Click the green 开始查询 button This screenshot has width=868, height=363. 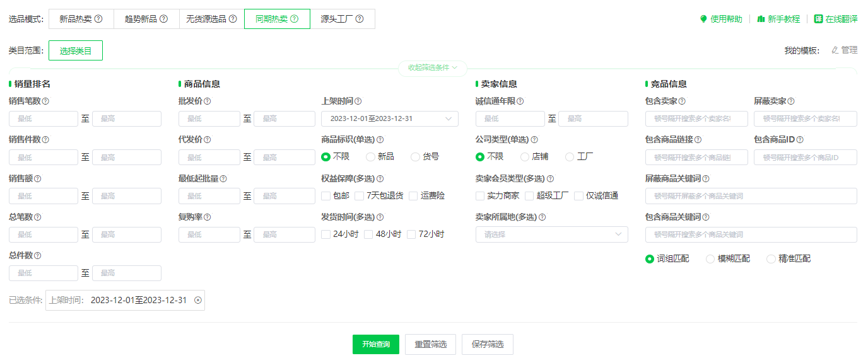pyautogui.click(x=375, y=344)
